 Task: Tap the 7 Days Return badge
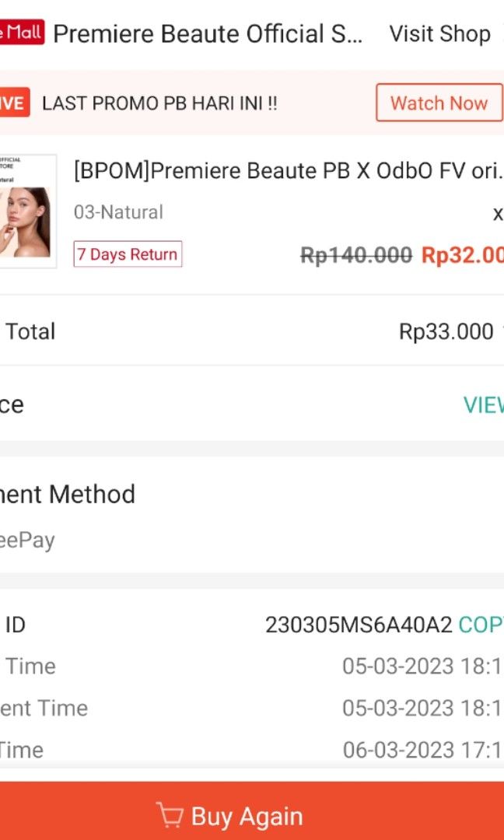click(127, 254)
